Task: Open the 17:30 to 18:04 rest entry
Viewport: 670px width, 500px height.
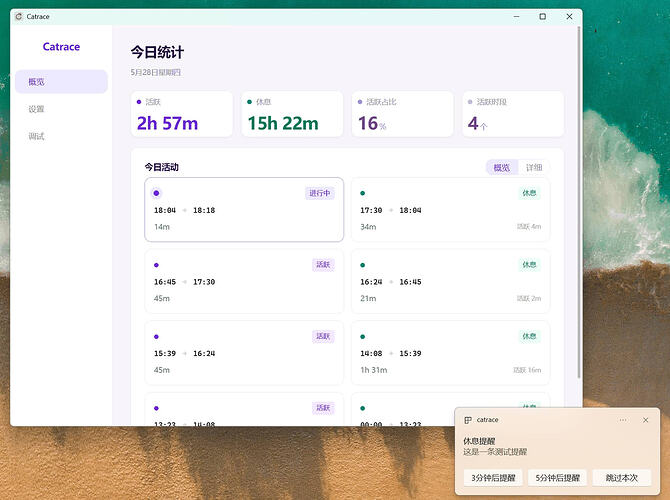Action: pyautogui.click(x=450, y=210)
